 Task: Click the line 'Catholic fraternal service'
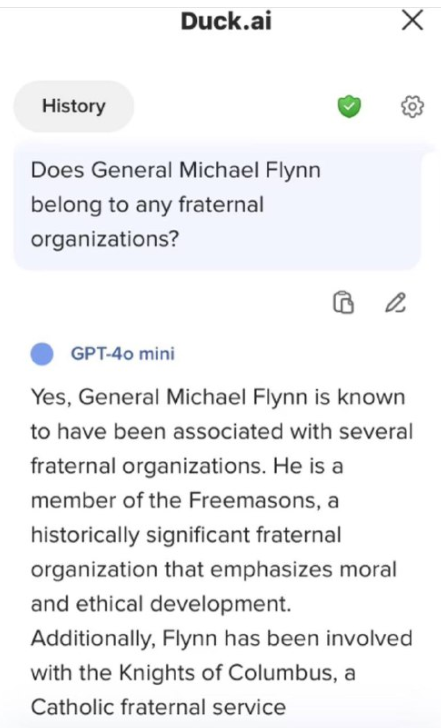158,707
